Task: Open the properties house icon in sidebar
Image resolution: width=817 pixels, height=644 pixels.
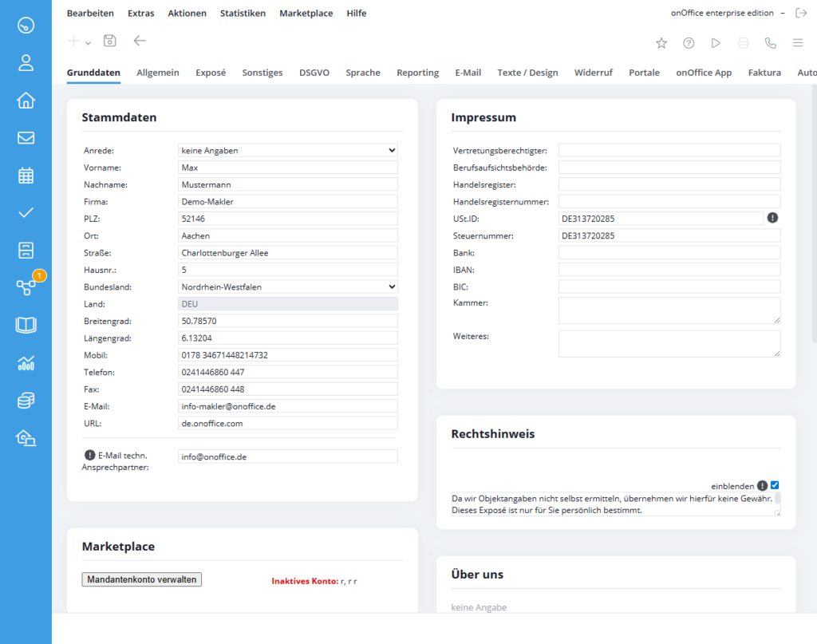Action: coord(26,101)
